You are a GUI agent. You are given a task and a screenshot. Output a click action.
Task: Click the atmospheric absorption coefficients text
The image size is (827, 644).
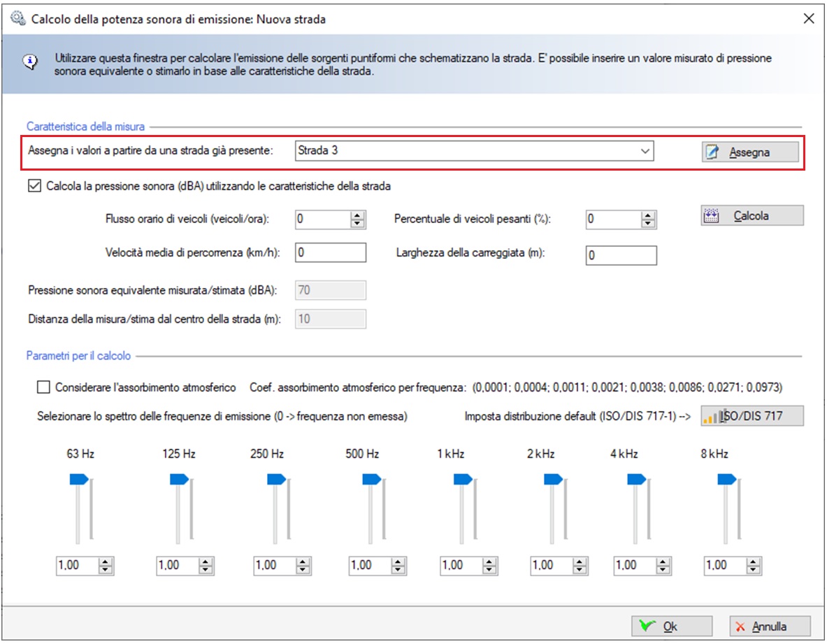(x=627, y=387)
